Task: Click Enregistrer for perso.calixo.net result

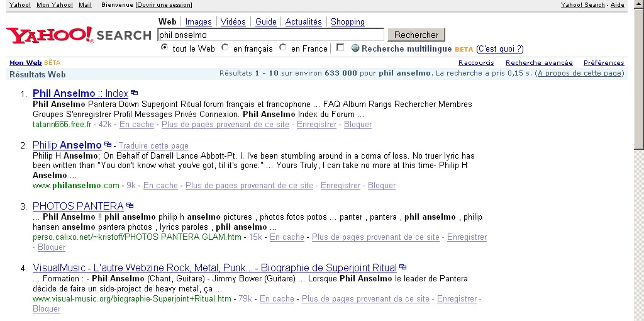Action: pyautogui.click(x=467, y=237)
